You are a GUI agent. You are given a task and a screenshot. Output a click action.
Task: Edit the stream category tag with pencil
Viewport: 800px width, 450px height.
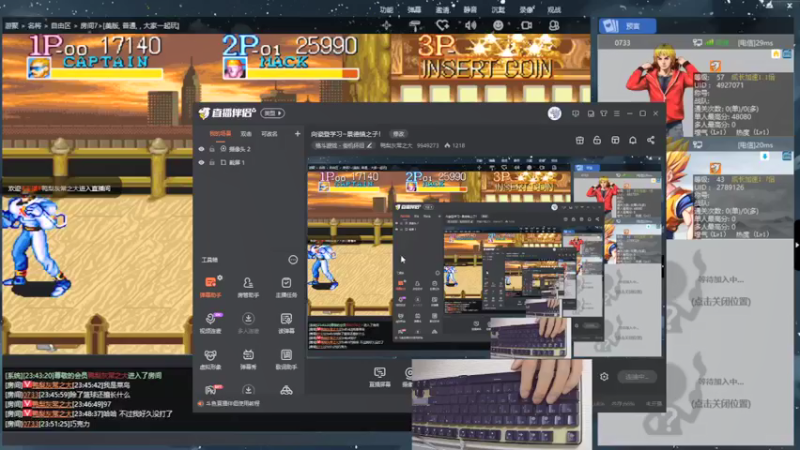click(343, 145)
